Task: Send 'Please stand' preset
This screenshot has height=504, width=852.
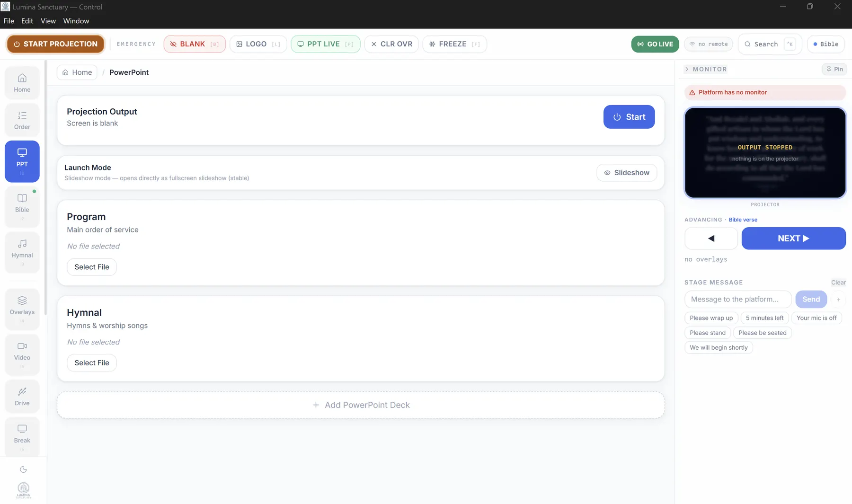Action: (708, 333)
